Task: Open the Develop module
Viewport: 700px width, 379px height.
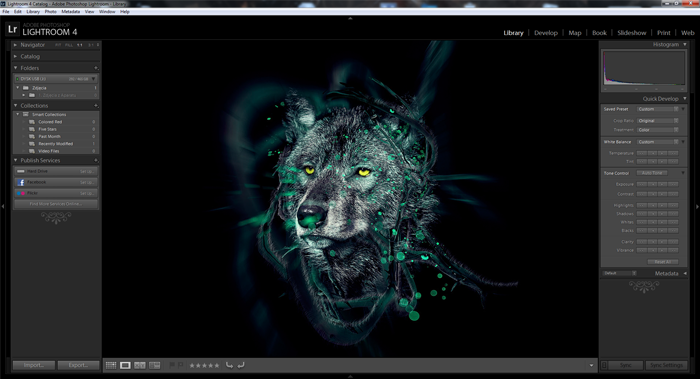Action: [546, 33]
